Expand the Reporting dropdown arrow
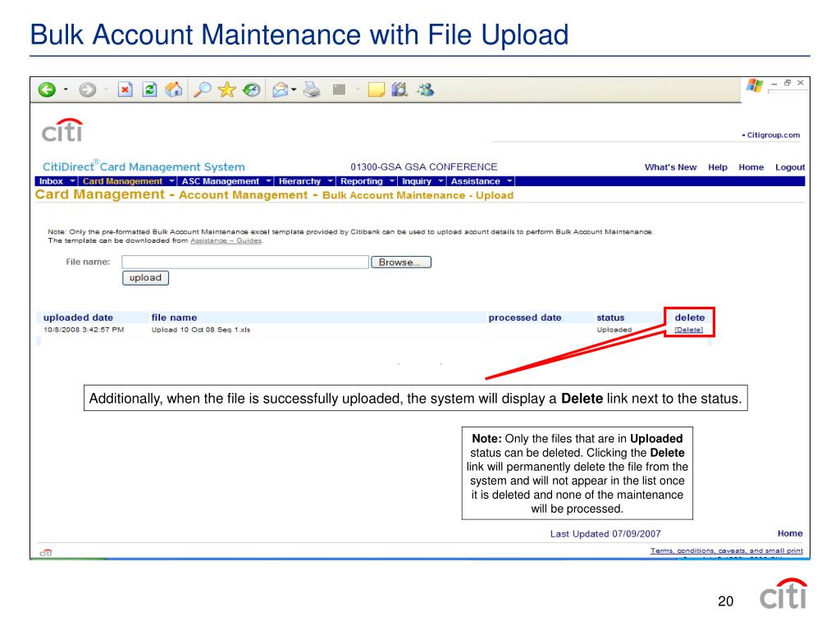This screenshot has height=630, width=840. point(392,181)
